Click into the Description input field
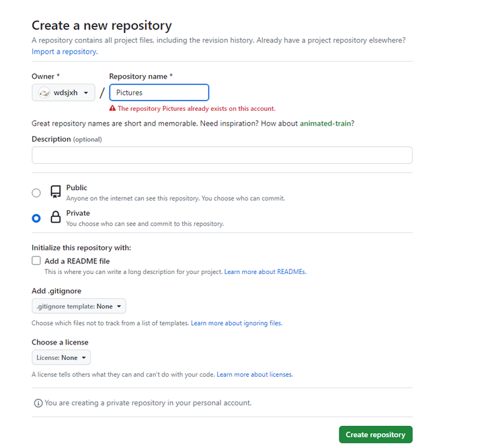Screen dimensions: 484x448 [222, 155]
